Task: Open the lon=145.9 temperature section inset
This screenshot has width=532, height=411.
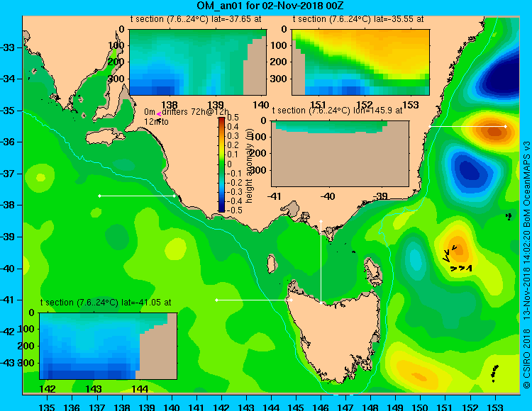Action: (x=340, y=154)
